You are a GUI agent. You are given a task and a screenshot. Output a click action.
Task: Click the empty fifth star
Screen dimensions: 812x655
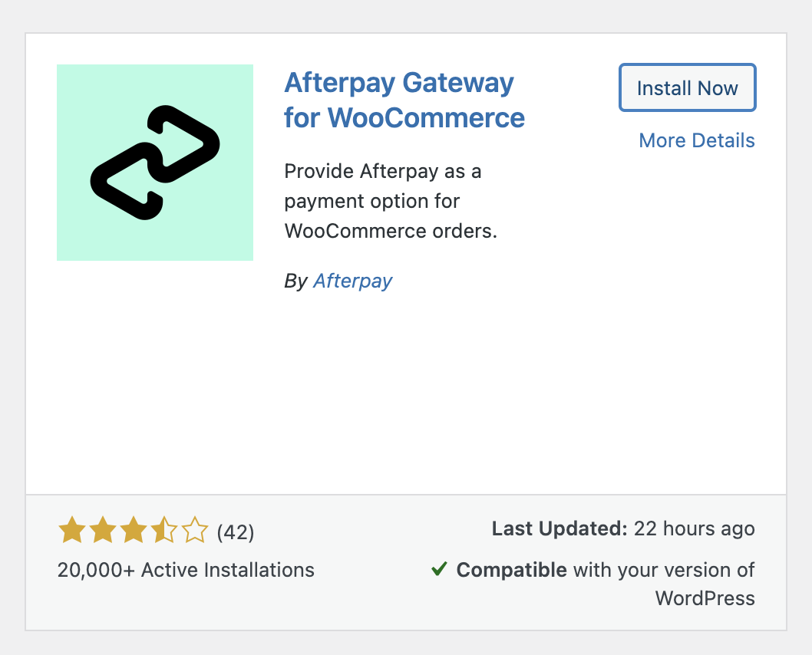(x=196, y=530)
